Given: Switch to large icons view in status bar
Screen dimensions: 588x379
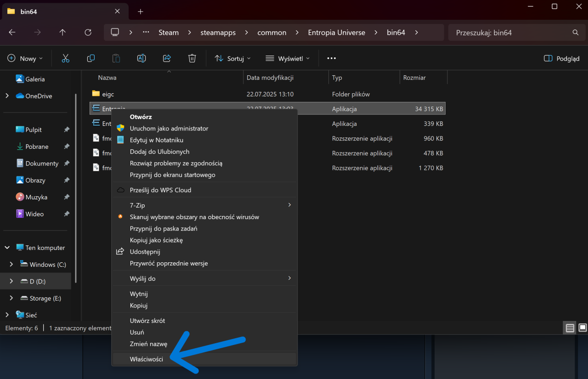Looking at the screenshot, I should point(582,328).
